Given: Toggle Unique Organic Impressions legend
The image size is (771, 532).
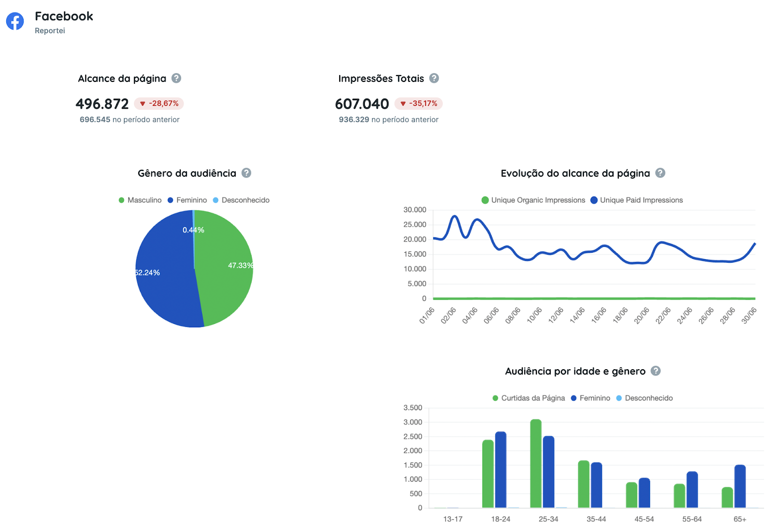Looking at the screenshot, I should [533, 200].
